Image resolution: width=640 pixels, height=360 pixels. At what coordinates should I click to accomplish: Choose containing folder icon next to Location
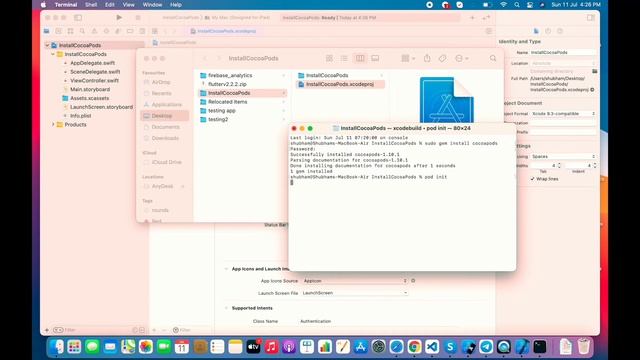tap(595, 71)
